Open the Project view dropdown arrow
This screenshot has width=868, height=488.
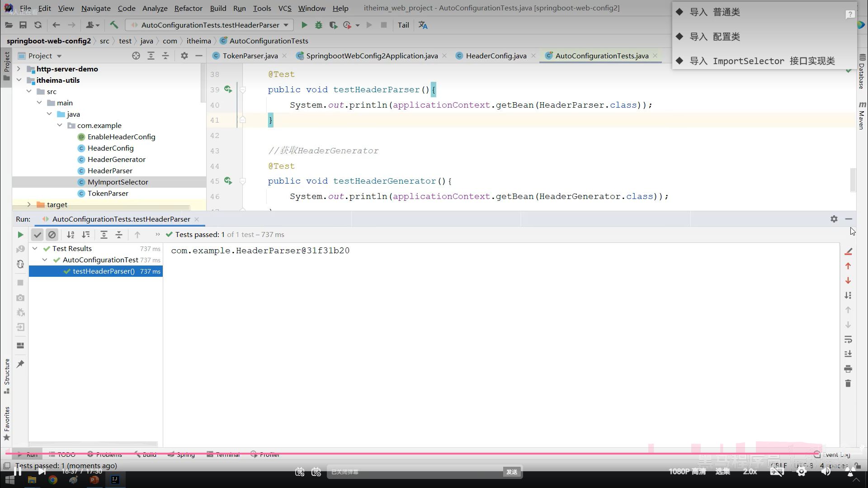pyautogui.click(x=59, y=56)
